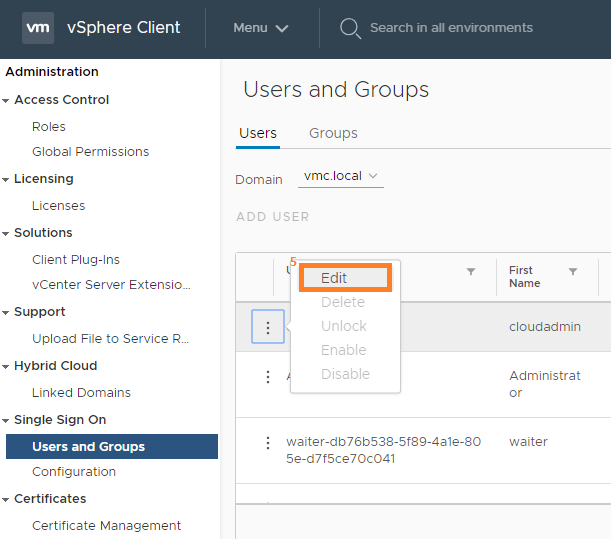Click the cloudadmin first name cell

coord(545,327)
